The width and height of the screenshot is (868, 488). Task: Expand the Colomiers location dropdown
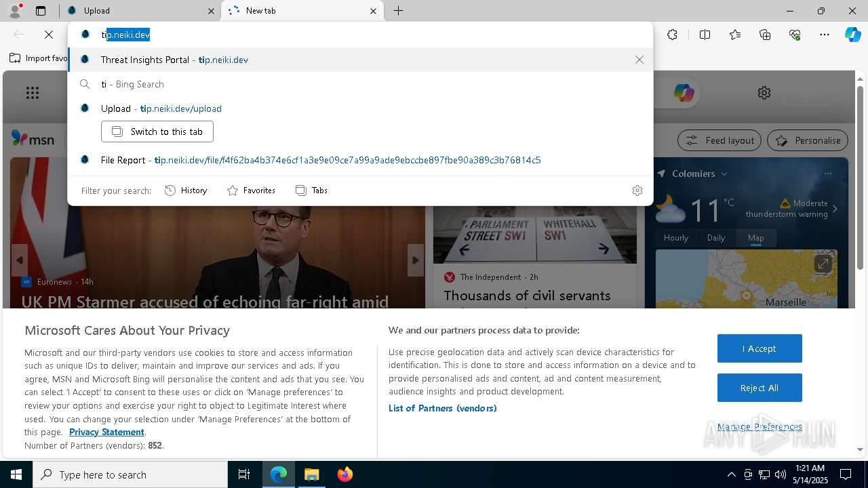coord(724,174)
